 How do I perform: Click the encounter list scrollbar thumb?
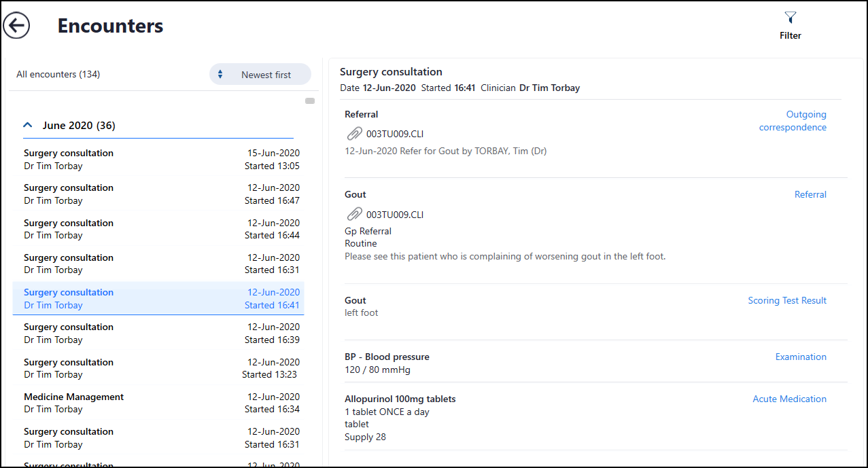[310, 101]
